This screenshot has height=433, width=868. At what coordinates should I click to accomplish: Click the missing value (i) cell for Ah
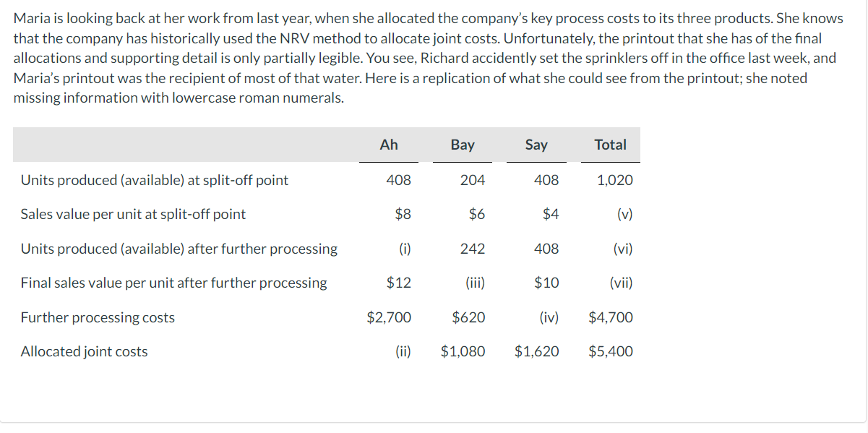[405, 249]
